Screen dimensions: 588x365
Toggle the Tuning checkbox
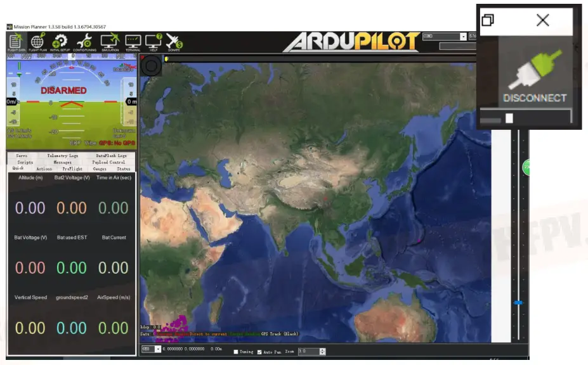(x=236, y=352)
